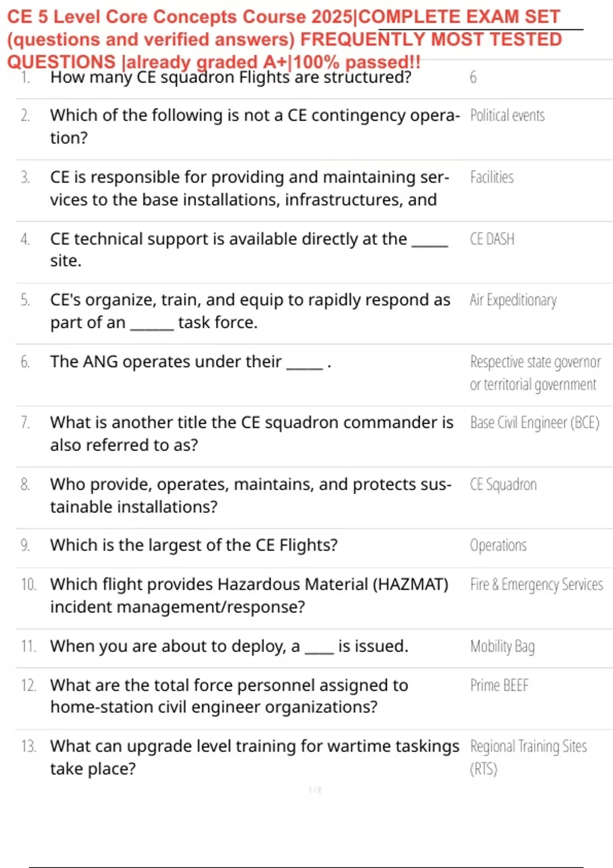This screenshot has height=868, width=613.
Task: Select the "Base Civil Engineer (BCE)" answer
Action: point(534,423)
